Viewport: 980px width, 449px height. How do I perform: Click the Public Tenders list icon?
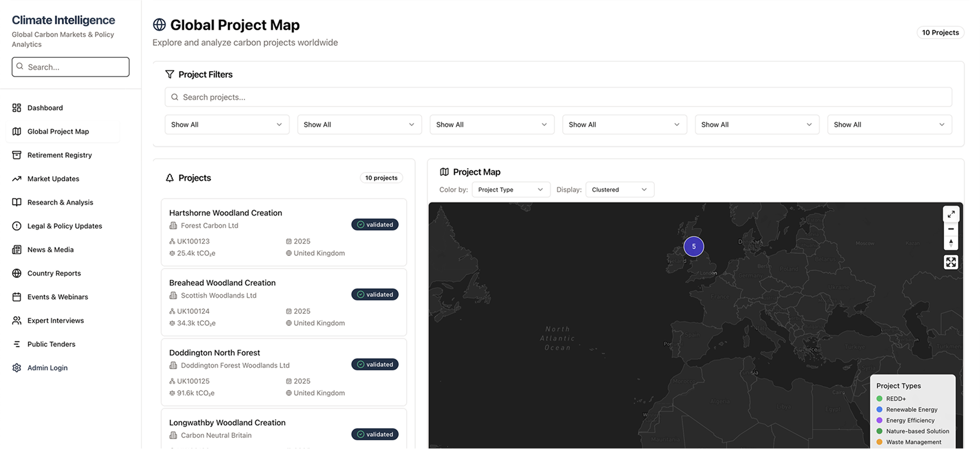[17, 344]
